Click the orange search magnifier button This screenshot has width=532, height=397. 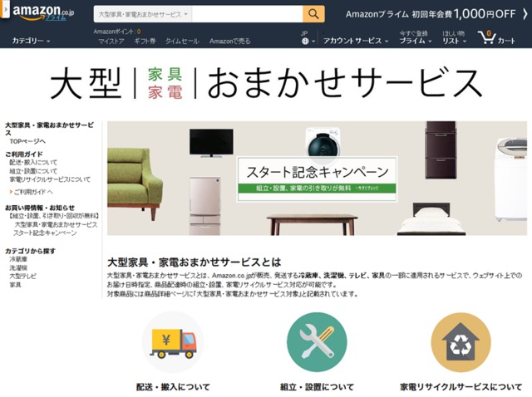pyautogui.click(x=313, y=14)
